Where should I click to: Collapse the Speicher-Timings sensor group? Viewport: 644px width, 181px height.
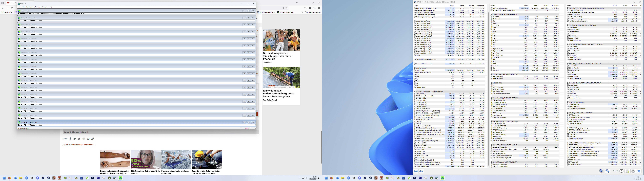coord(421,68)
